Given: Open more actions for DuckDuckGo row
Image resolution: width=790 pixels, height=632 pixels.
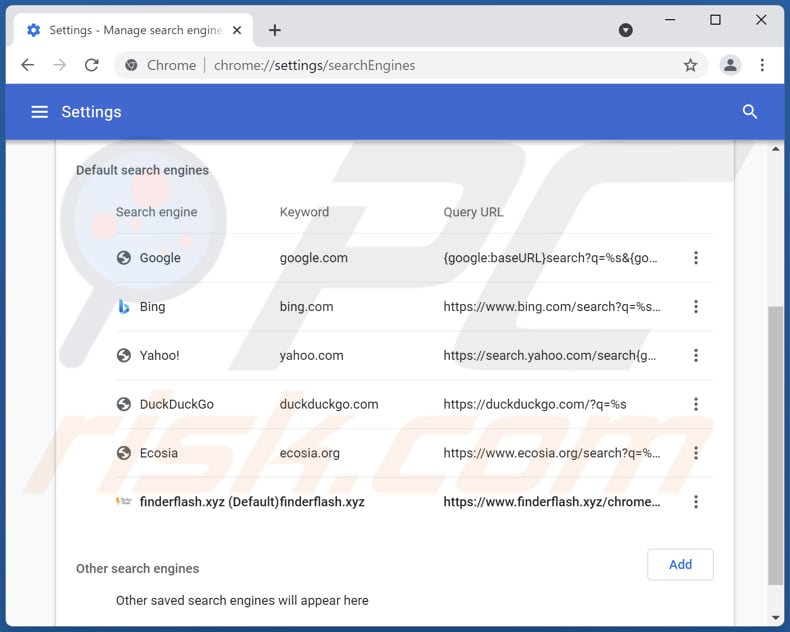Looking at the screenshot, I should click(696, 404).
